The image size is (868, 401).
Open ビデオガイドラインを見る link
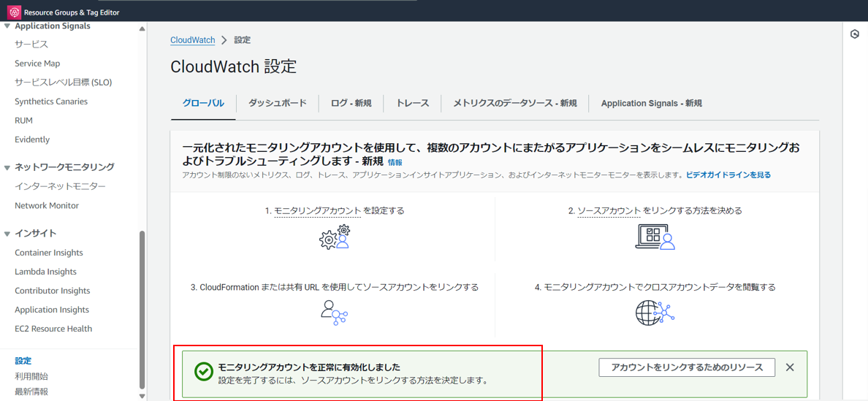728,175
